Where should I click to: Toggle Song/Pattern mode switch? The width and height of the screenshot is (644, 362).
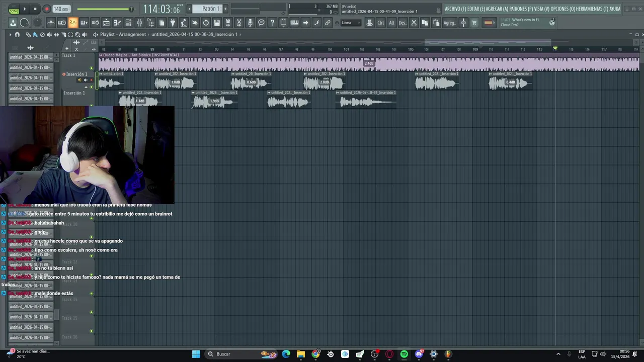pyautogui.click(x=14, y=9)
